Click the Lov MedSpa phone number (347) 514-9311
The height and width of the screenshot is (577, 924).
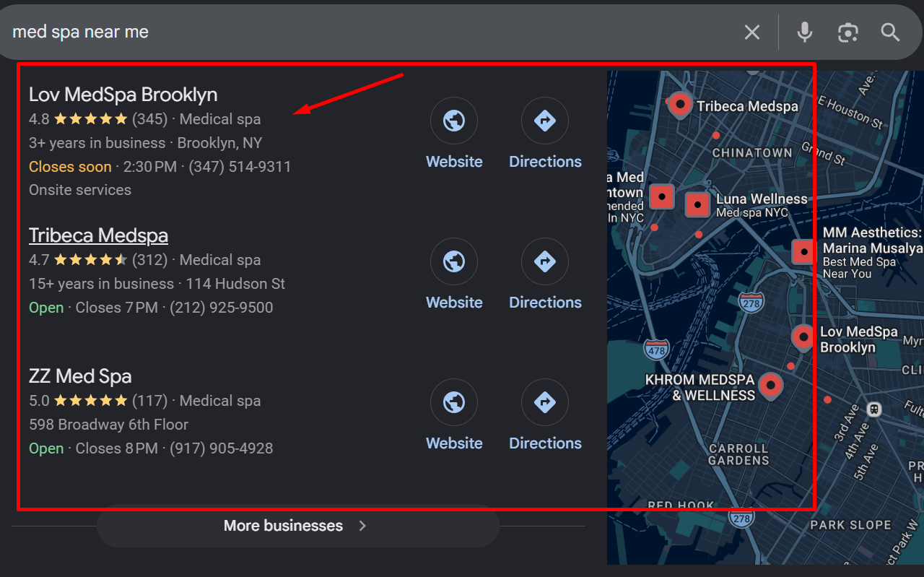[x=240, y=167]
